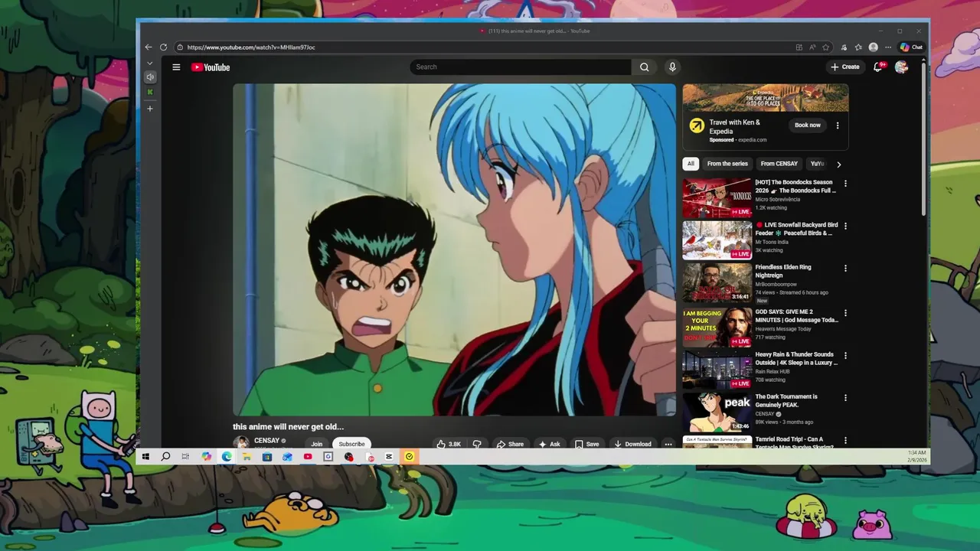Add a new tab with plus icon

point(150,109)
